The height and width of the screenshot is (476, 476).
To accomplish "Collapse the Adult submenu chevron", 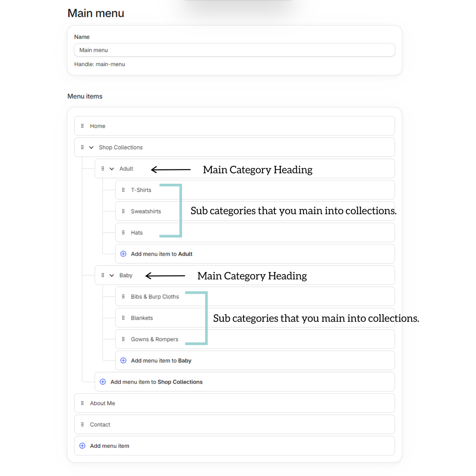I will 112,169.
